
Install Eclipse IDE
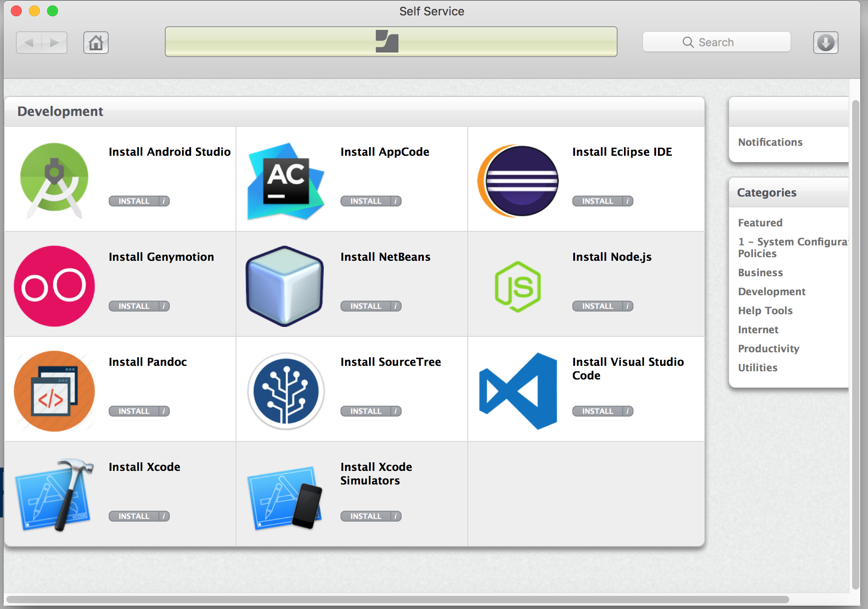coord(597,201)
